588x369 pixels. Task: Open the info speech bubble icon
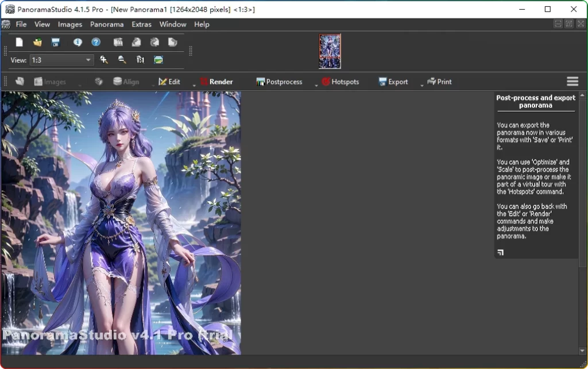(78, 42)
